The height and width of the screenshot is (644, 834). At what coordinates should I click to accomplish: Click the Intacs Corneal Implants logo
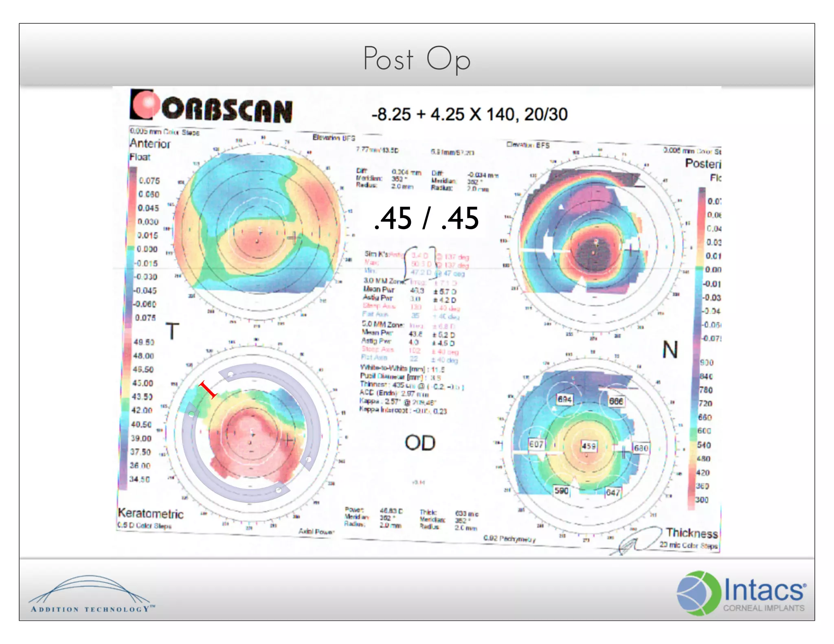click(x=741, y=592)
